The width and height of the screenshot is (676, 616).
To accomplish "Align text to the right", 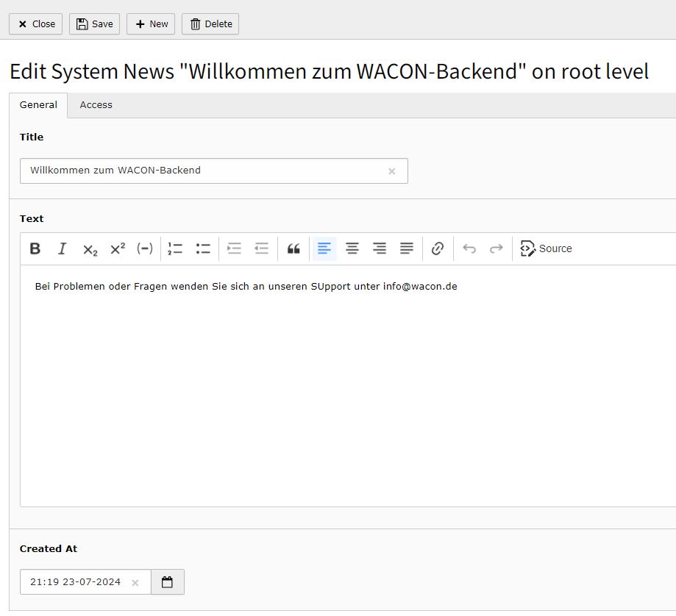I will (x=380, y=248).
